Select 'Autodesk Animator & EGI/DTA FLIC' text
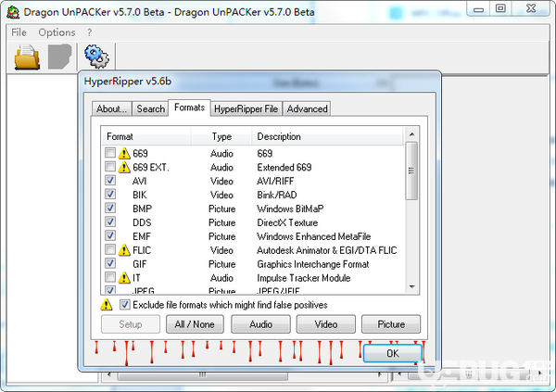Image resolution: width=556 pixels, height=392 pixels. (x=326, y=250)
